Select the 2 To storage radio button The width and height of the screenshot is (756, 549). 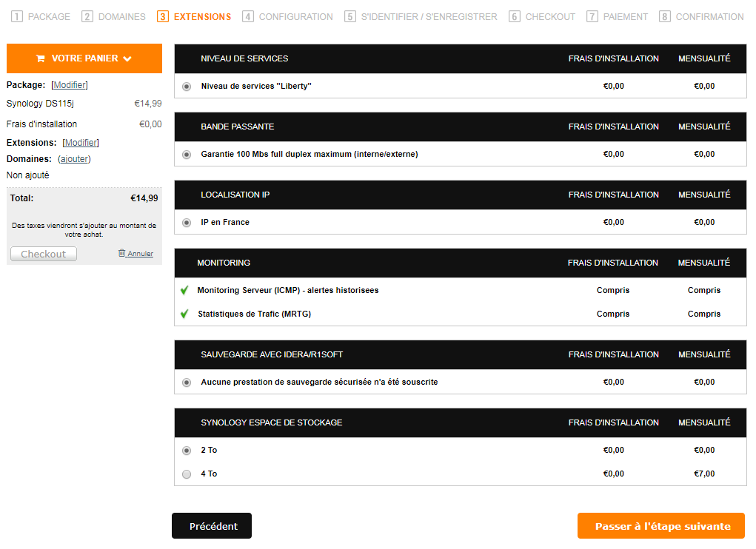click(x=187, y=451)
